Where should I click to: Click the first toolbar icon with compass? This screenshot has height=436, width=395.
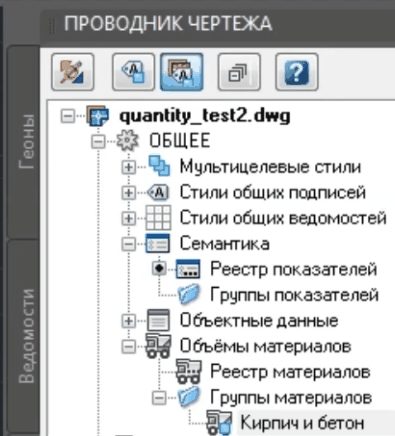[73, 72]
